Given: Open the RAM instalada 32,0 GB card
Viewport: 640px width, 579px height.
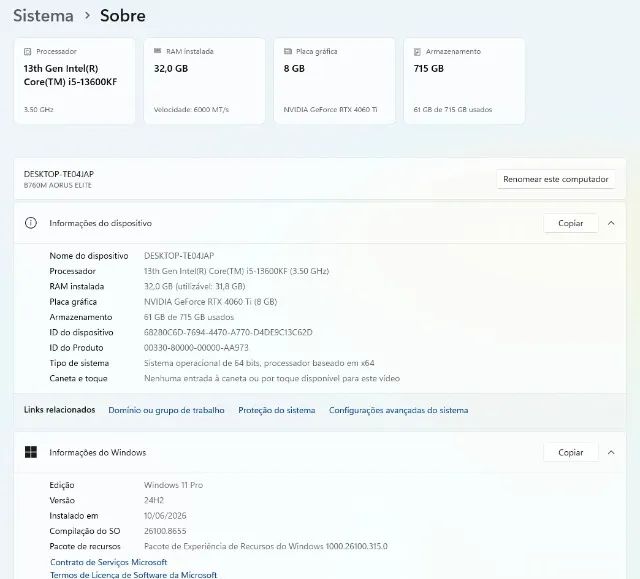Looking at the screenshot, I should pos(204,81).
